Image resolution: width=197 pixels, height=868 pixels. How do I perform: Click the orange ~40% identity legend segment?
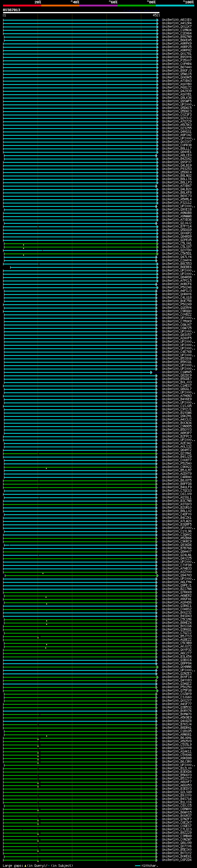click(60, 6)
